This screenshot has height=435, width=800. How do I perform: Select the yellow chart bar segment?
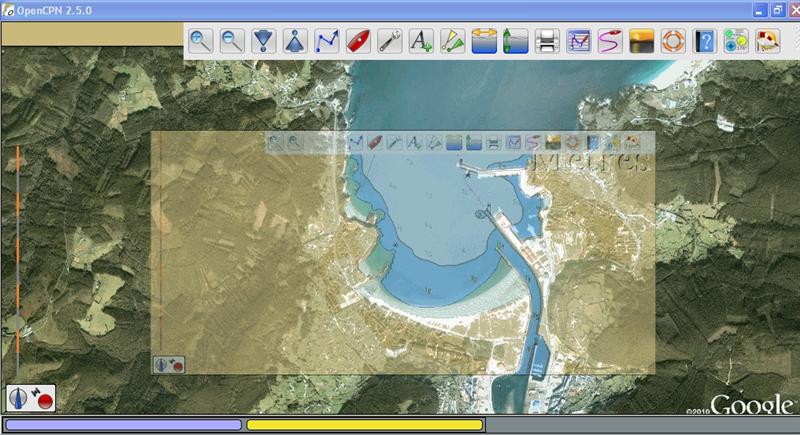coord(365,425)
